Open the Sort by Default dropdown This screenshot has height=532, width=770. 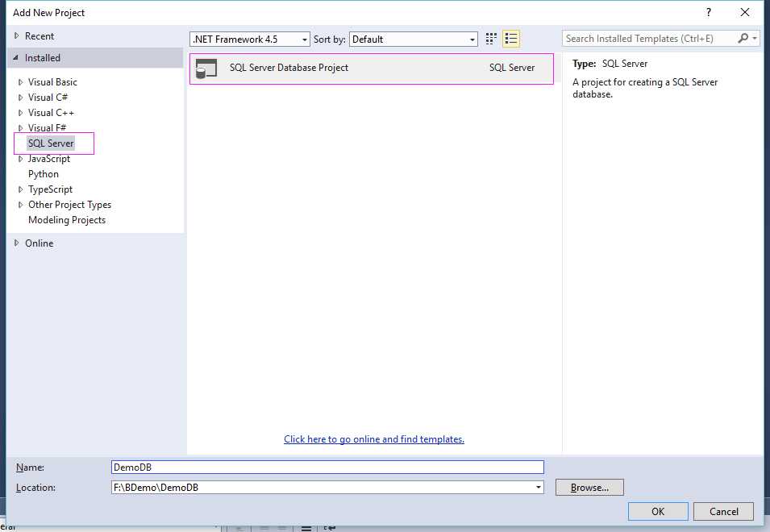pyautogui.click(x=413, y=39)
